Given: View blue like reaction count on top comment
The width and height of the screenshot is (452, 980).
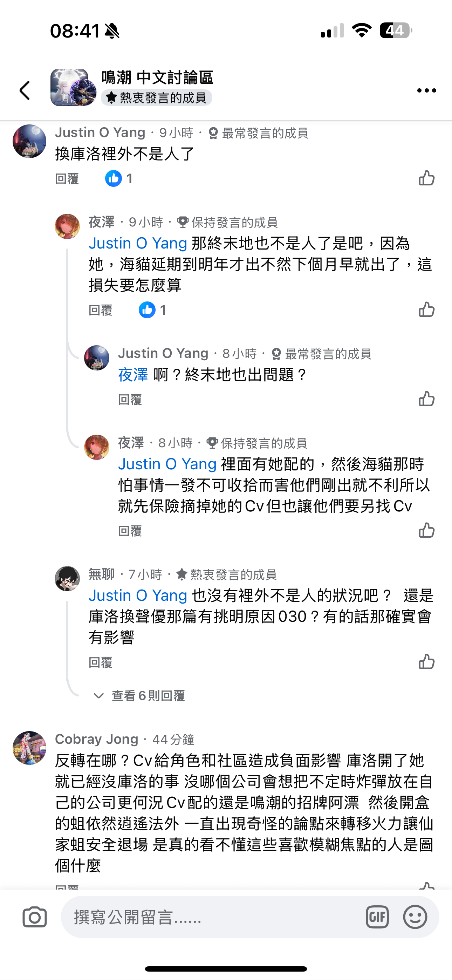Looking at the screenshot, I should point(119,178).
